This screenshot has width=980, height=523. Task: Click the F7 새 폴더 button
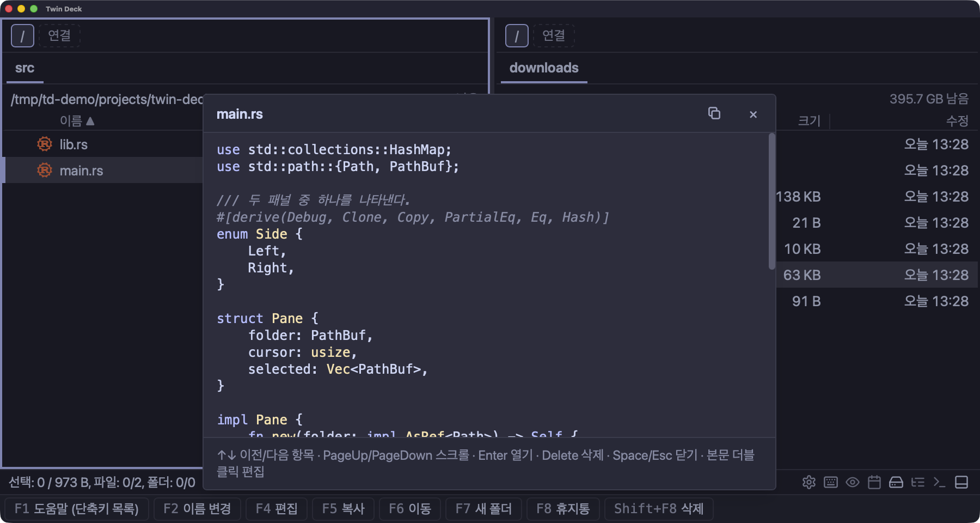[x=483, y=509]
